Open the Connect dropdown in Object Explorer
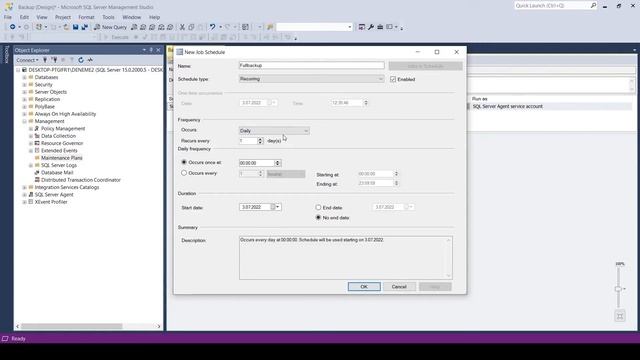This screenshot has width=640, height=360. tap(27, 60)
